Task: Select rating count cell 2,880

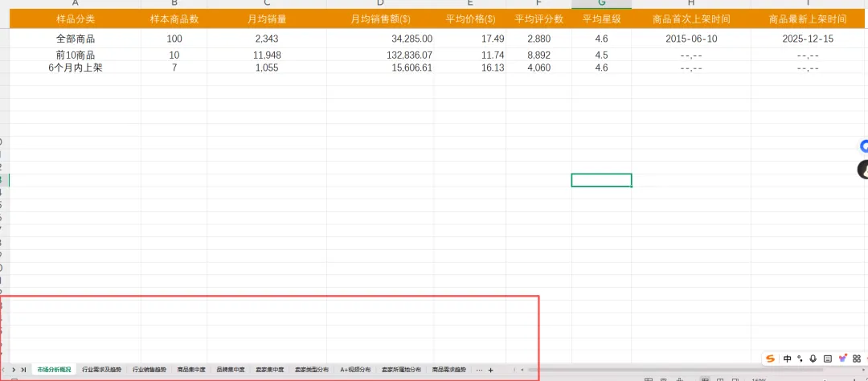Action: (x=538, y=39)
